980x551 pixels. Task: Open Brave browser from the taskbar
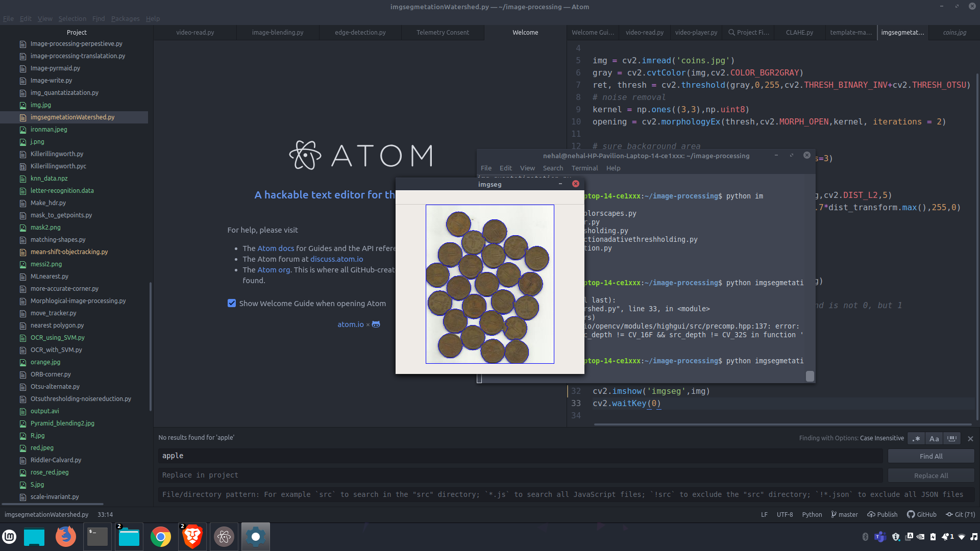[x=192, y=537]
